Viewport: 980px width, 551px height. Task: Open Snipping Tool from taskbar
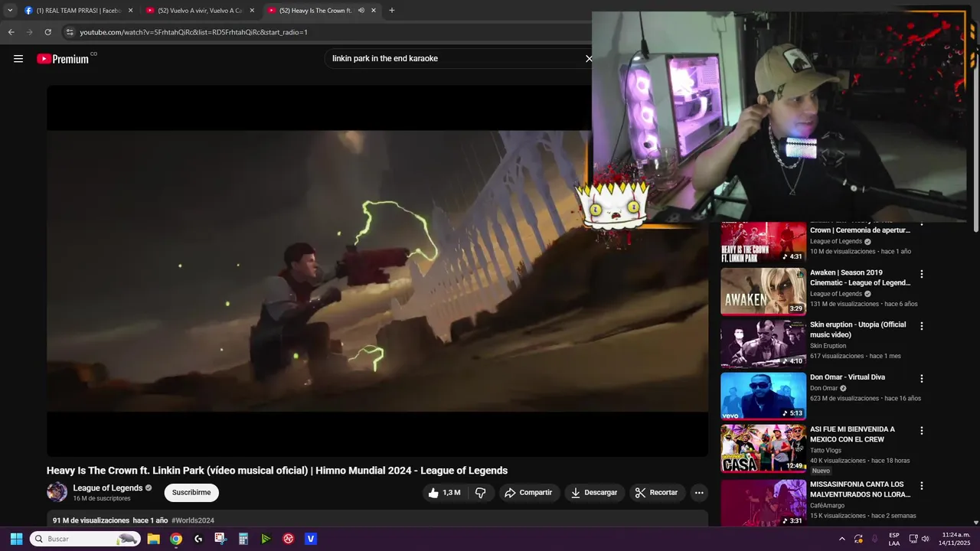pos(220,539)
